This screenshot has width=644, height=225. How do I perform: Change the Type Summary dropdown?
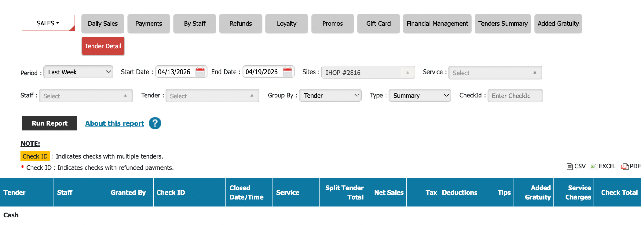(420, 96)
